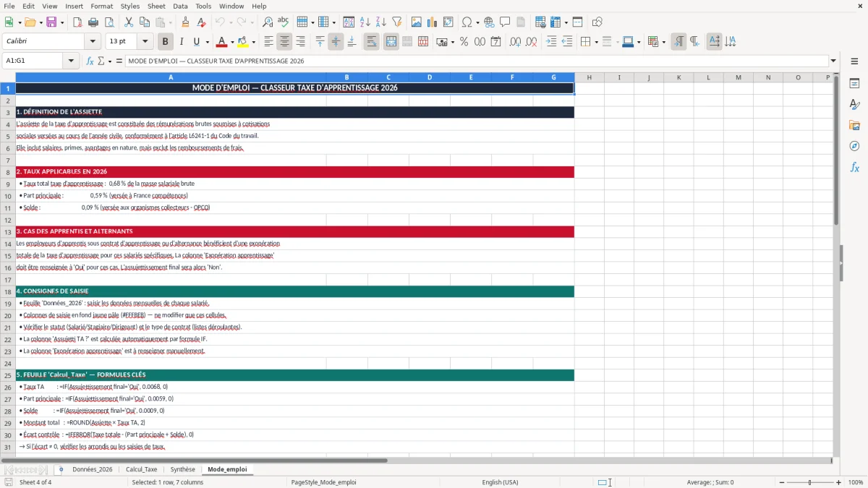Export directly as PDF

(x=77, y=22)
